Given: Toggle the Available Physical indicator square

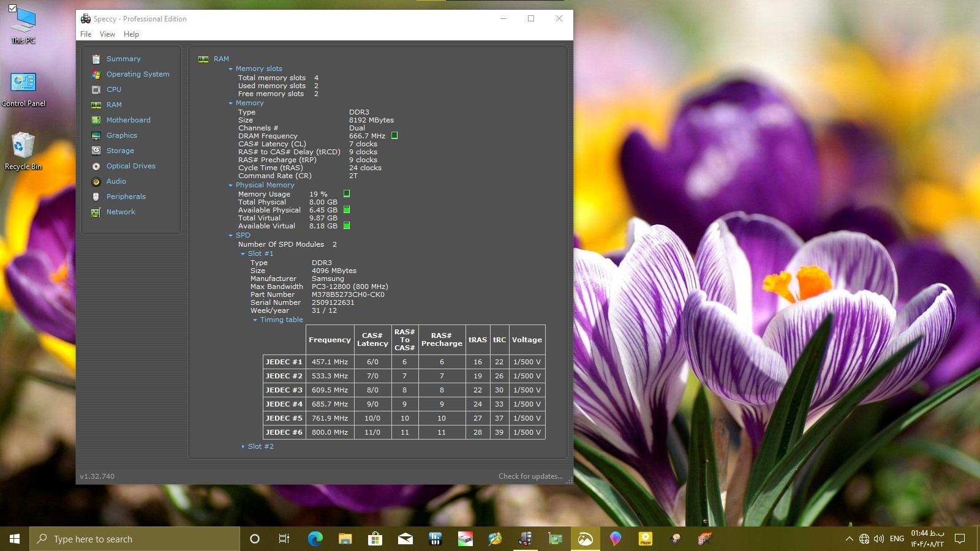Looking at the screenshot, I should (x=347, y=210).
